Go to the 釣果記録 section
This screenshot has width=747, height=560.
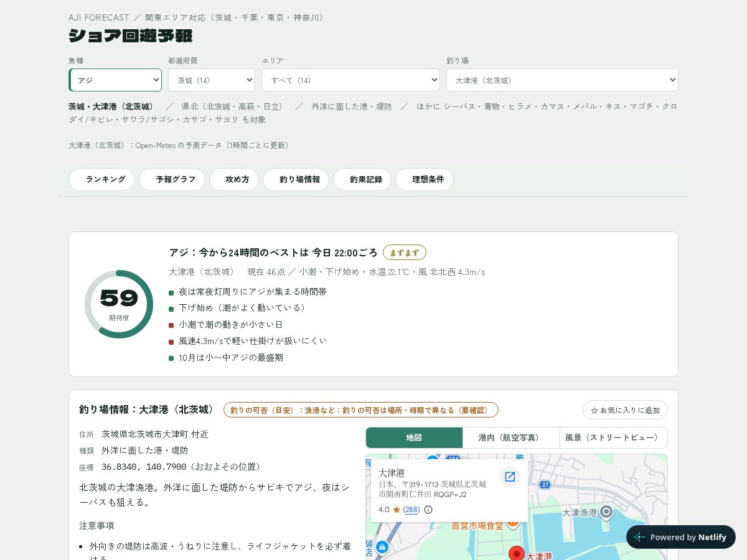point(362,179)
